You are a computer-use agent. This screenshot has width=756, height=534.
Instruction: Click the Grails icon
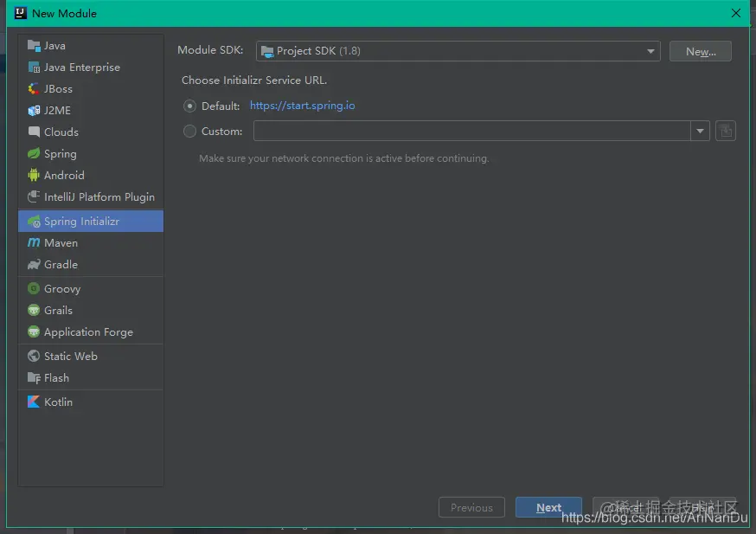point(34,310)
